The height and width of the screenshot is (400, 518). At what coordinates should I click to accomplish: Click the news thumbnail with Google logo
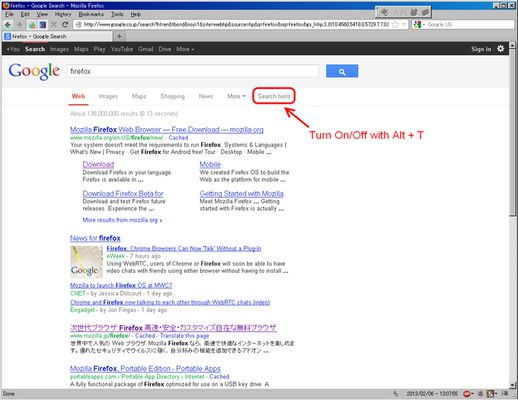[x=87, y=262]
